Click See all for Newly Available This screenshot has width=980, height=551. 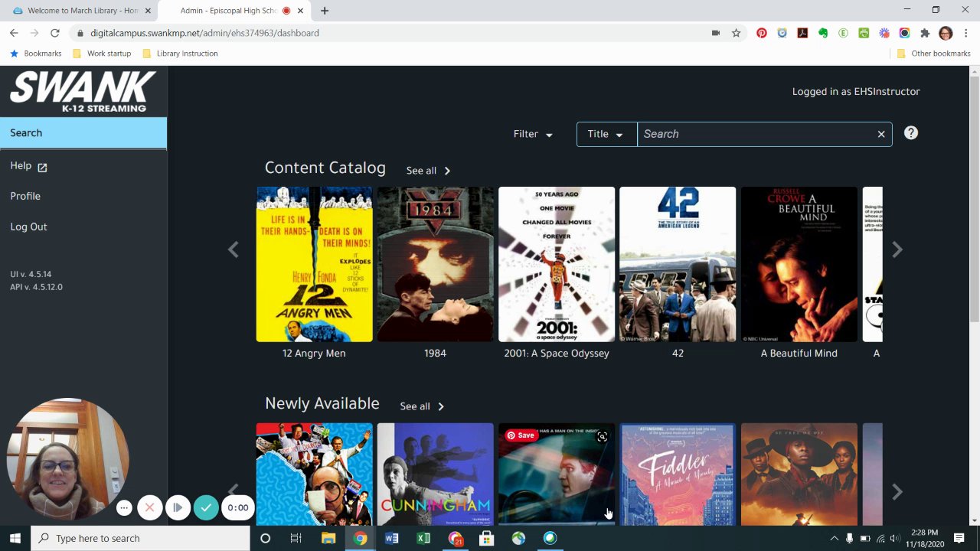[422, 406]
